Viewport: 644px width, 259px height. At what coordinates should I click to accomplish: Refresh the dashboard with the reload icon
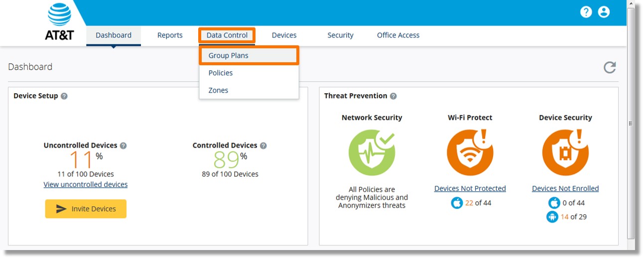tap(610, 67)
